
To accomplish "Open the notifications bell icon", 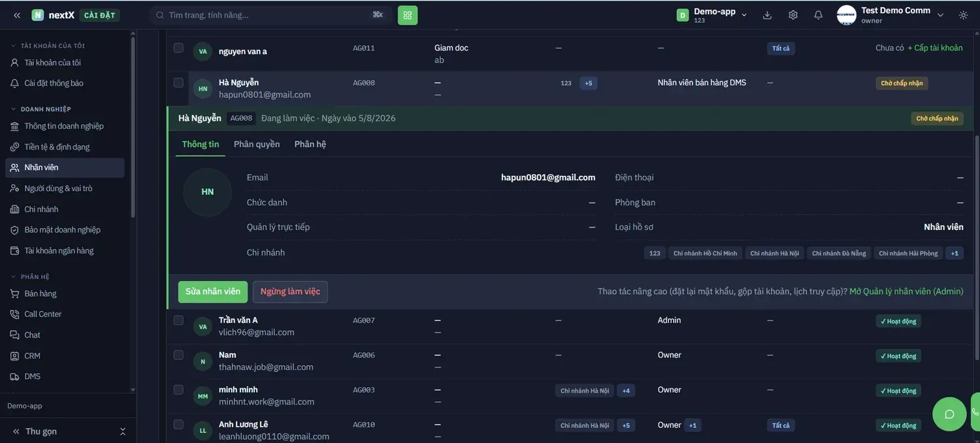I will (818, 15).
